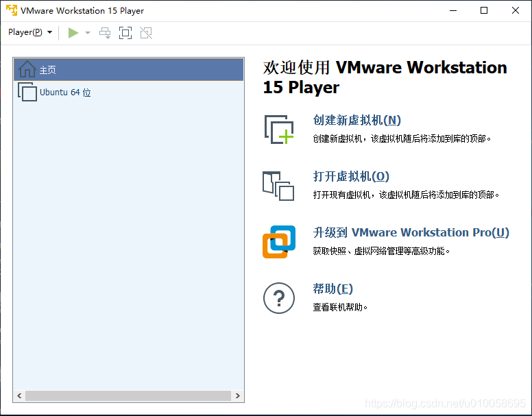The image size is (532, 416).
Task: Click the 欢迎使用 VMware Workstation 15 Player heading
Action: (x=385, y=77)
